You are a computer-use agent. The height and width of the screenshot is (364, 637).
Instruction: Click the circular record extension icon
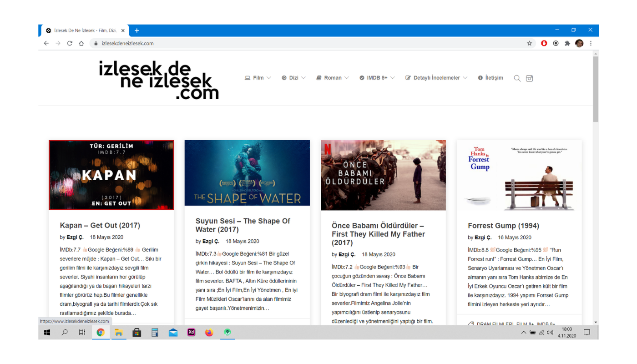(556, 43)
